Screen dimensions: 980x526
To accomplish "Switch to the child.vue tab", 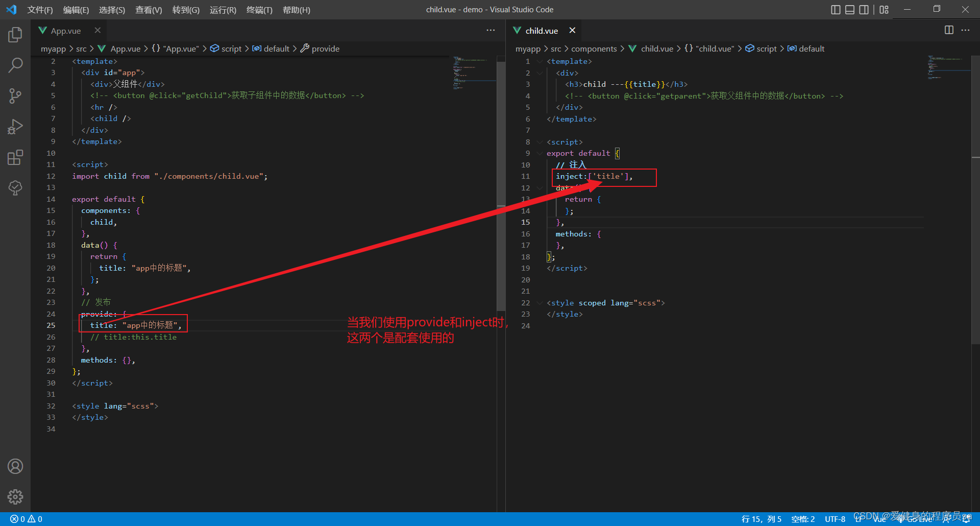I will point(542,31).
